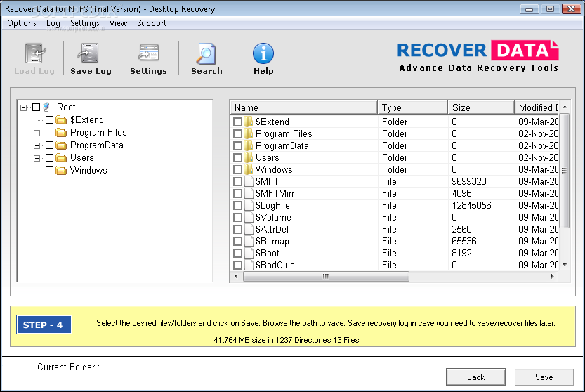Click the Program Files folder icon in file list
This screenshot has height=392, width=585.
tap(249, 133)
